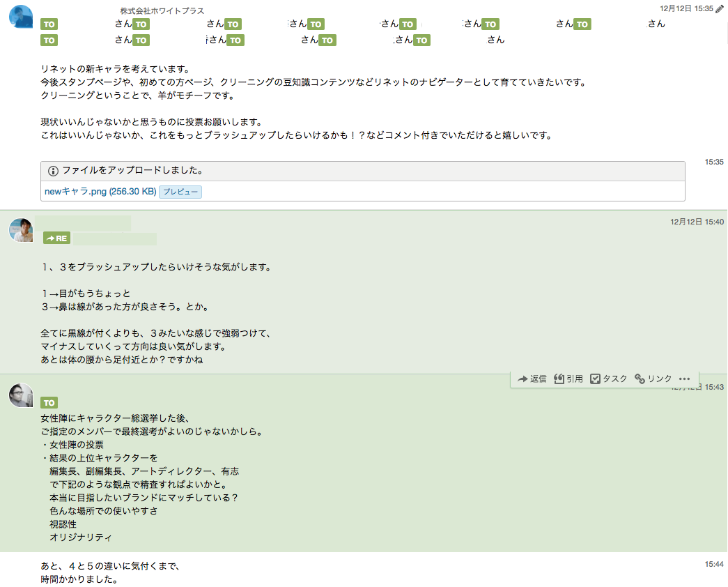
Task: Click the bullet line ・女性陣の投票
Action: point(72,445)
